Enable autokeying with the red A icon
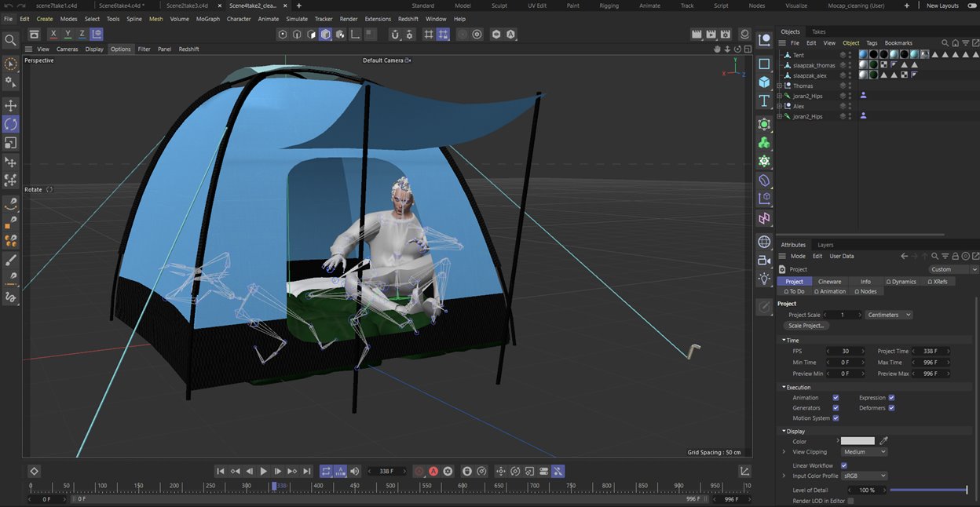980x507 pixels. coord(433,471)
